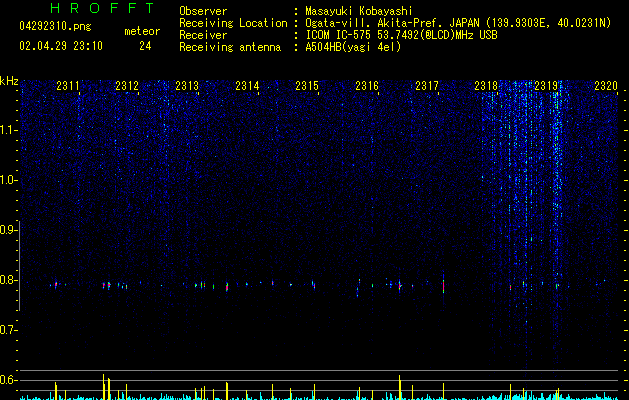The width and height of the screenshot is (629, 400).
Task: Select the filename 04292310.png
Action: point(55,26)
